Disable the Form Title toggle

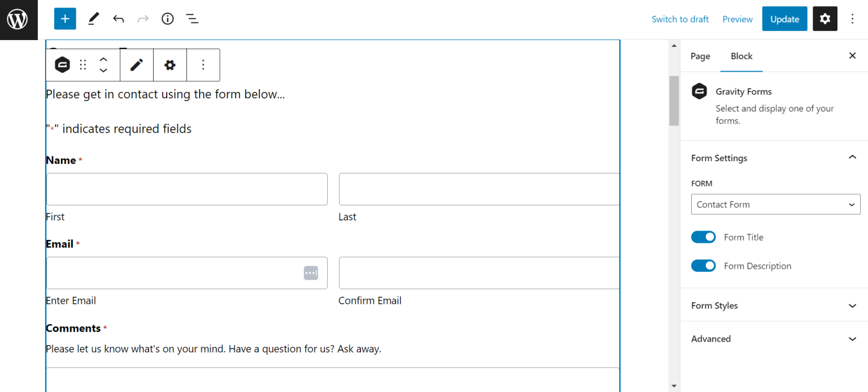[704, 237]
